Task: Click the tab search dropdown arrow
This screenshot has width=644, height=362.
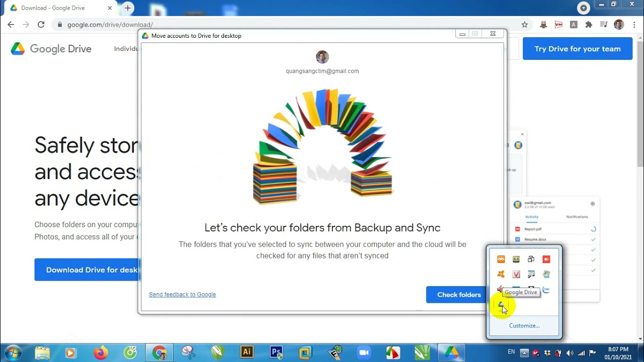Action: click(583, 8)
